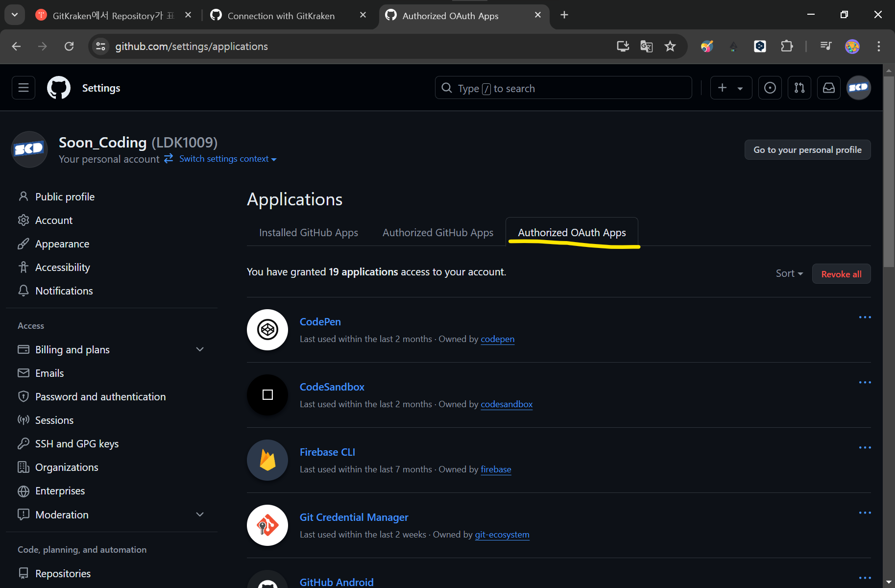The height and width of the screenshot is (588, 895).
Task: Open the CodeSandbox application link
Action: click(x=332, y=387)
